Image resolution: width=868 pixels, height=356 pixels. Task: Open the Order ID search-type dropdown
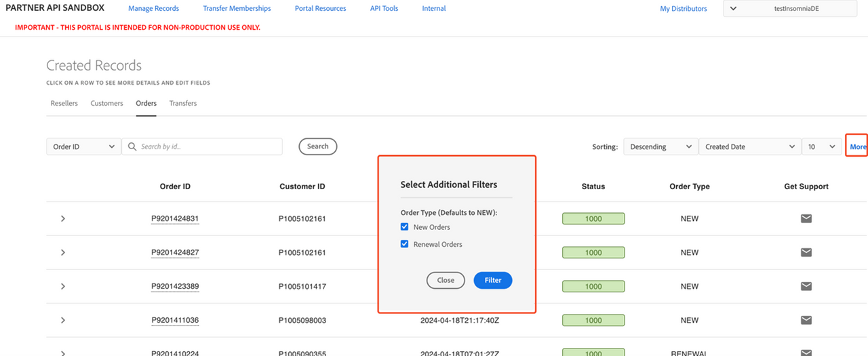coord(83,146)
